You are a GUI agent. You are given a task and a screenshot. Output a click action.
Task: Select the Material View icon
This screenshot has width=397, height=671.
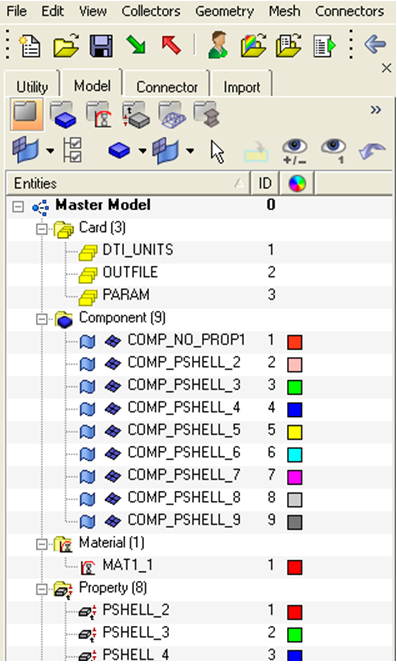(x=99, y=114)
